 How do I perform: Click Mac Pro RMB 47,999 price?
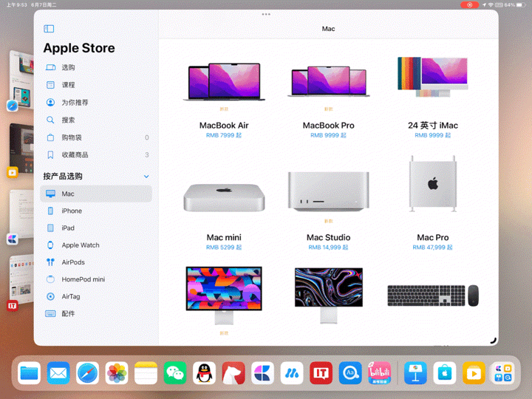tap(432, 248)
